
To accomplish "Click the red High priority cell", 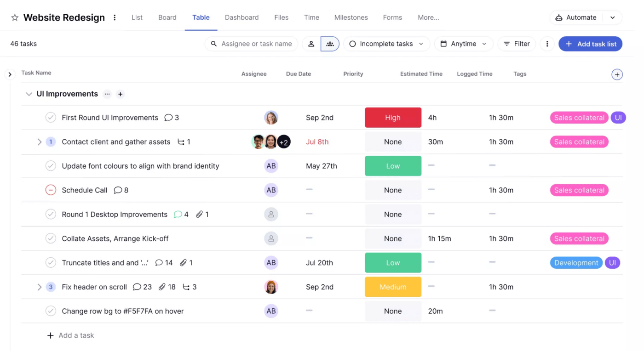I will click(x=393, y=118).
